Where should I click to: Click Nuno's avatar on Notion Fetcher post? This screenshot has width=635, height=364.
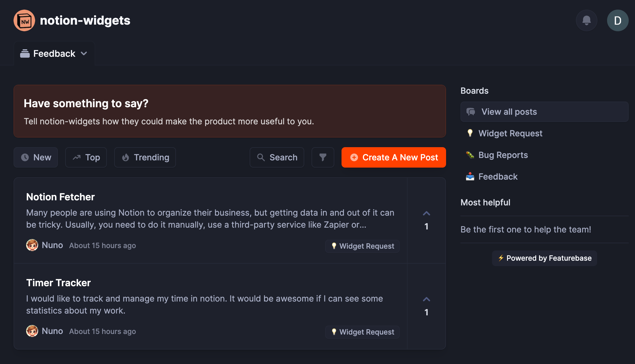(32, 245)
